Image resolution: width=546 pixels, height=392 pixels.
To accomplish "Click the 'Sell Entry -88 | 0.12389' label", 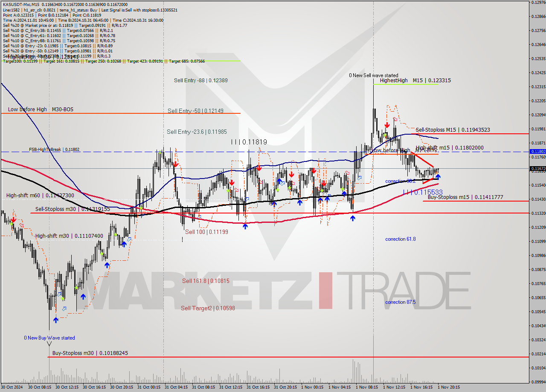I will coord(201,80).
